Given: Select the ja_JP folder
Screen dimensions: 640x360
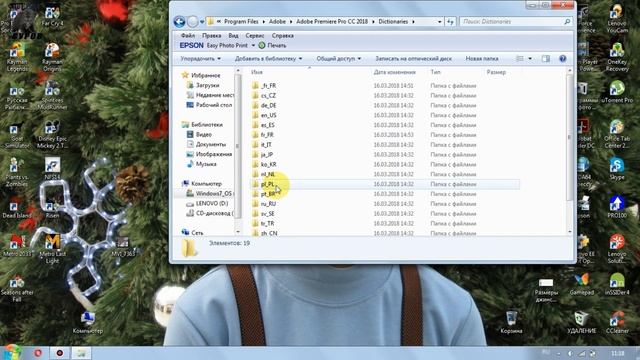Looking at the screenshot, I should [267, 155].
